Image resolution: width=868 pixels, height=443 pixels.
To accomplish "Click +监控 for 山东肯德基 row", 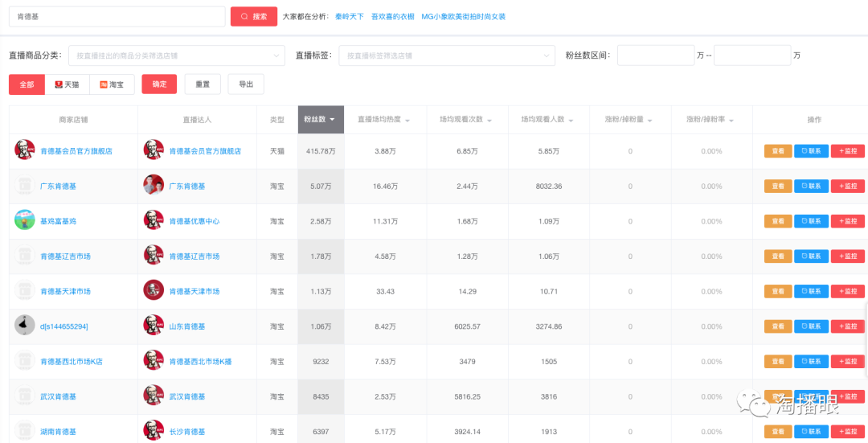I will pyautogui.click(x=848, y=326).
